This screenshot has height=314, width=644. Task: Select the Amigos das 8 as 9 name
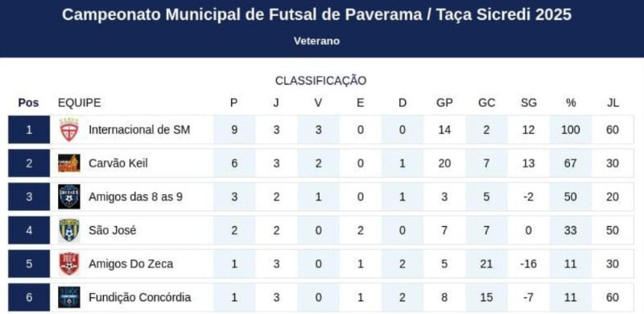point(135,197)
